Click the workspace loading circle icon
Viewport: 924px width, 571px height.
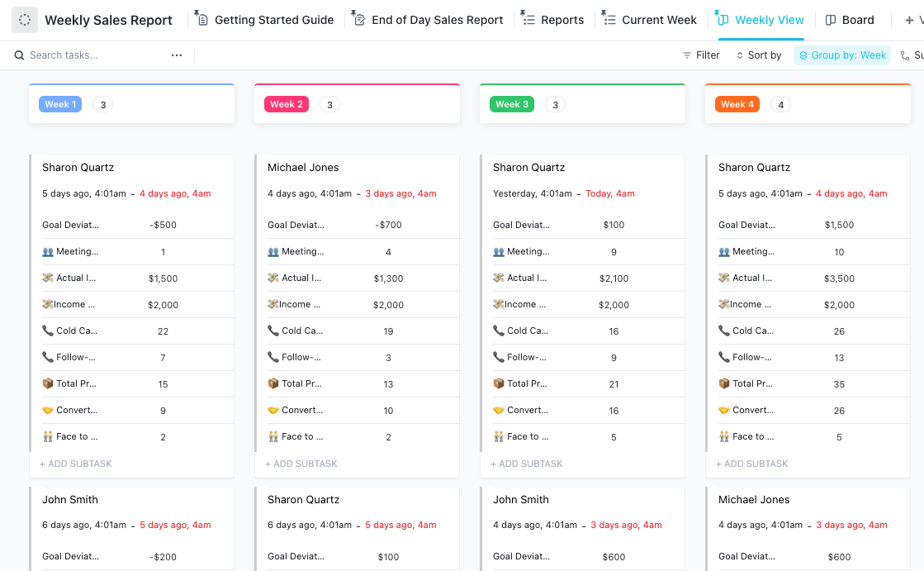coord(25,21)
